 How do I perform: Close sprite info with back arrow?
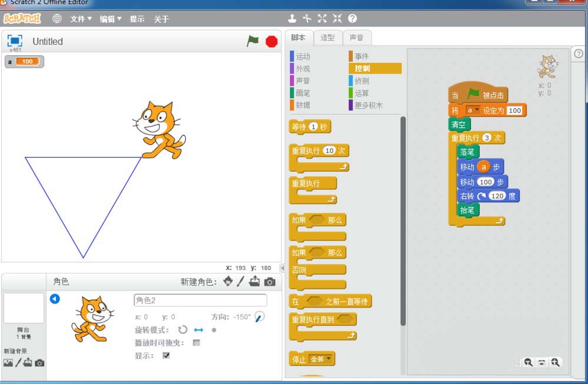(x=55, y=299)
